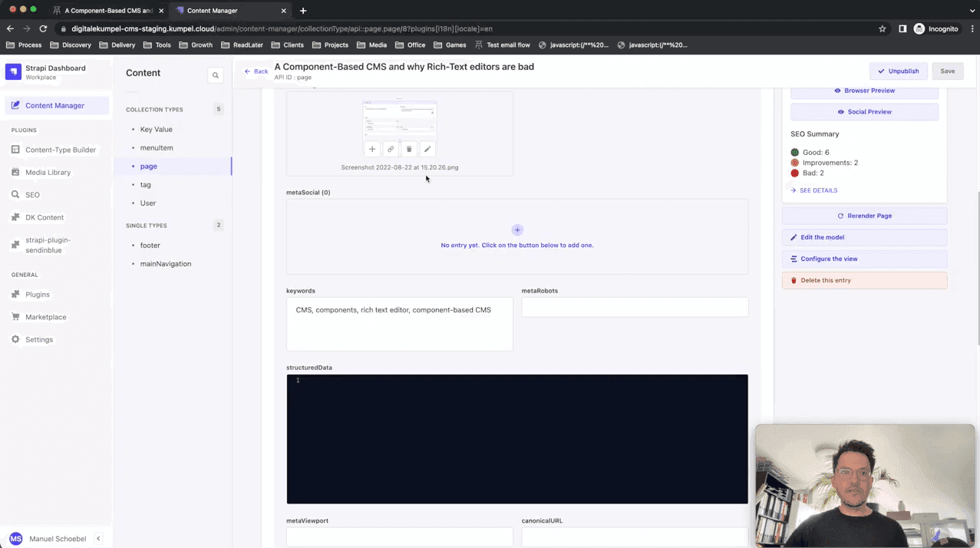Bookmark page with the star icon
Screen dimensions: 980x548
pos(883,28)
